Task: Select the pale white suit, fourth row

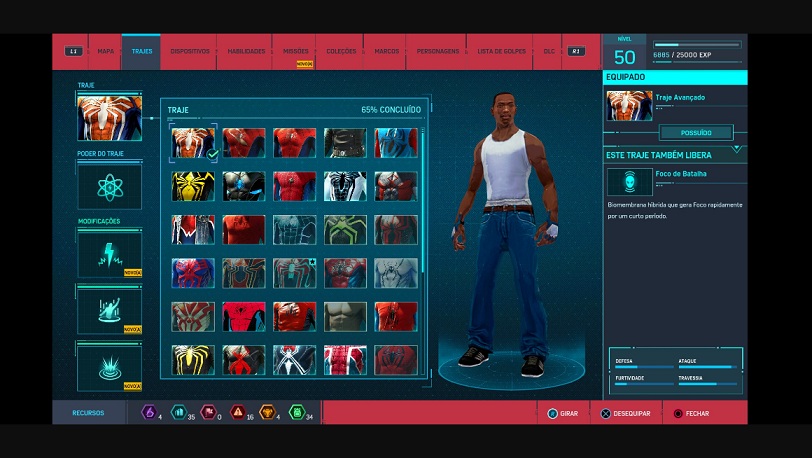Action: pyautogui.click(x=396, y=273)
